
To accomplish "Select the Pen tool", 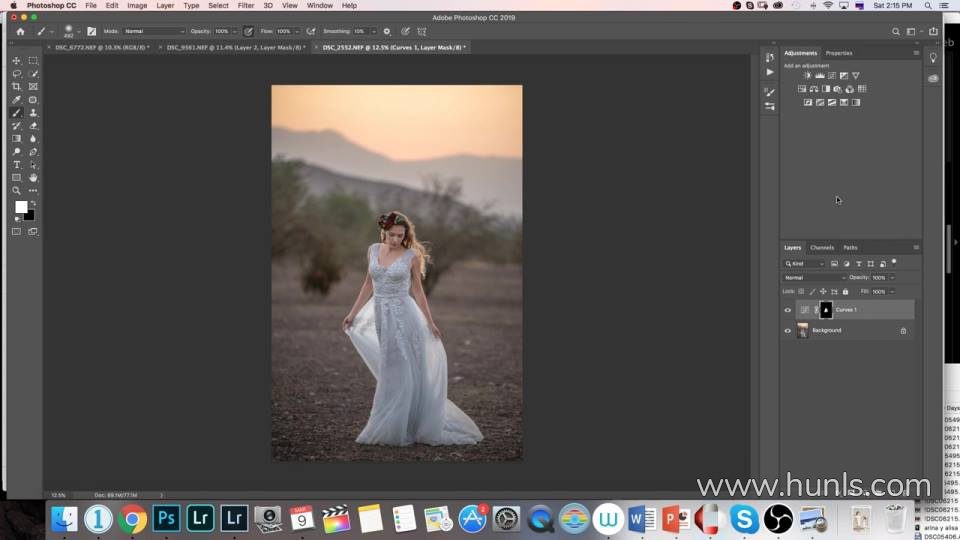I will [x=33, y=151].
